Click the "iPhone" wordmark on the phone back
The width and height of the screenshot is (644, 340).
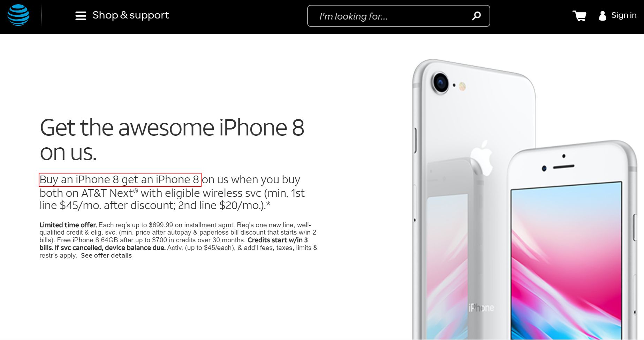click(481, 308)
